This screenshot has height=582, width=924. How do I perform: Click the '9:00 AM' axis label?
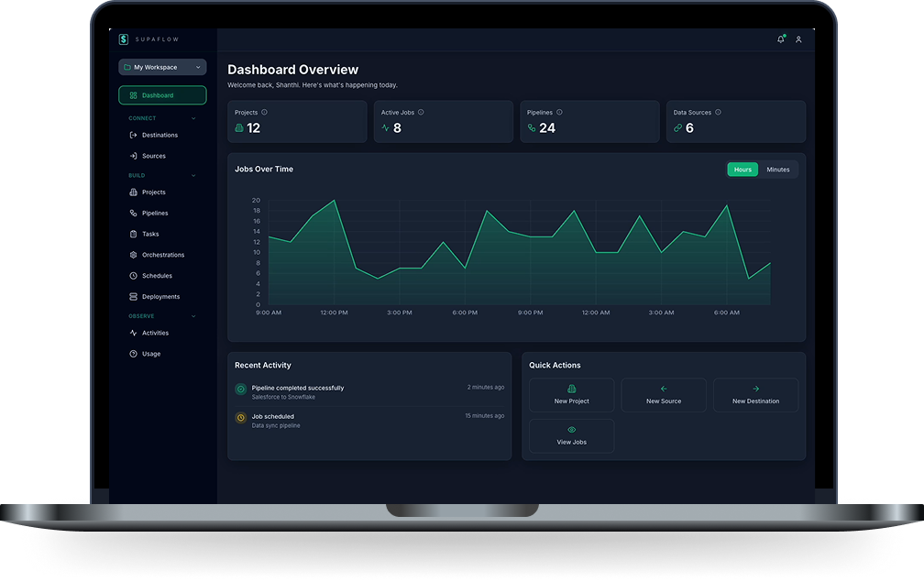pos(269,313)
